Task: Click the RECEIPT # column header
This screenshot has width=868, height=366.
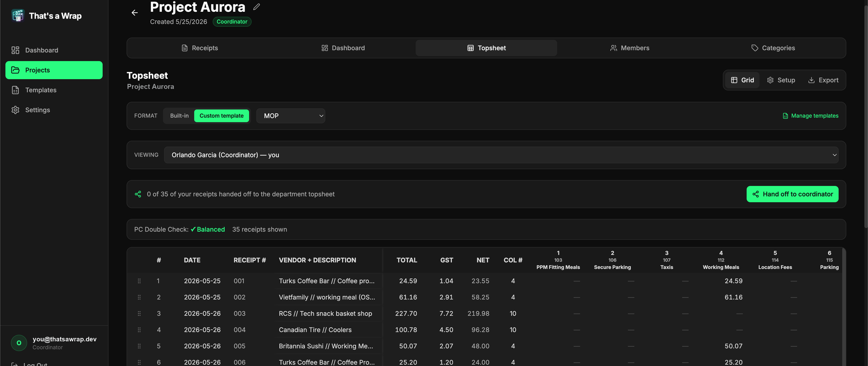Action: tap(250, 260)
